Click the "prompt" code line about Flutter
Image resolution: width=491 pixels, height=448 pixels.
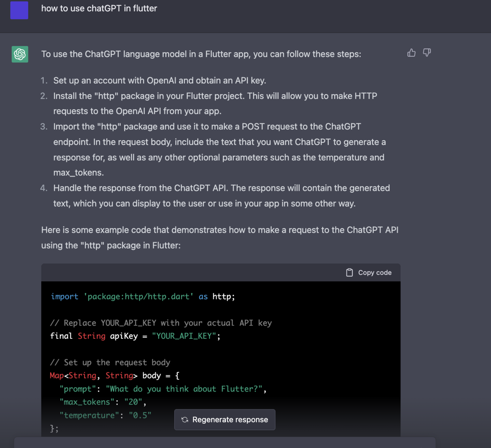coord(163,389)
